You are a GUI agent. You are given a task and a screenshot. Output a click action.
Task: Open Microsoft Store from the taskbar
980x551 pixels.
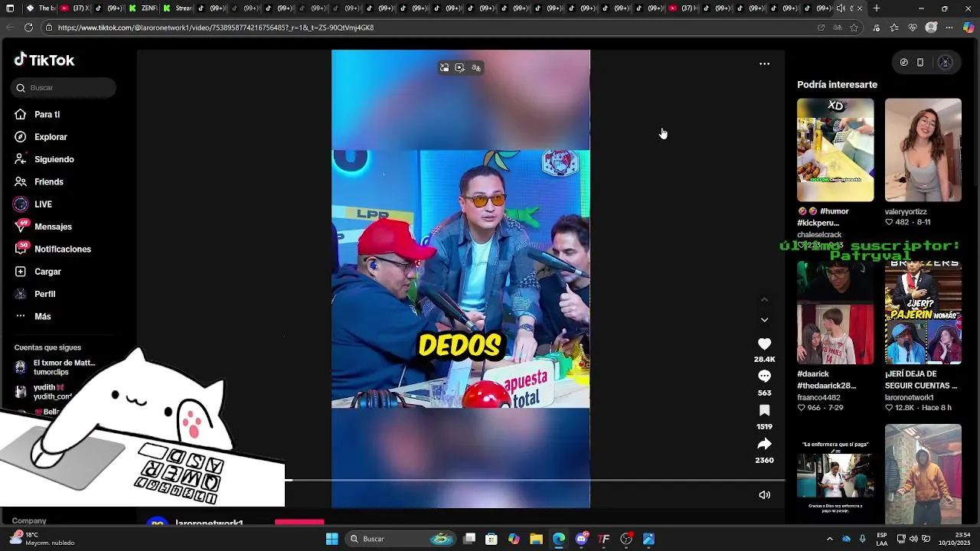point(492,540)
